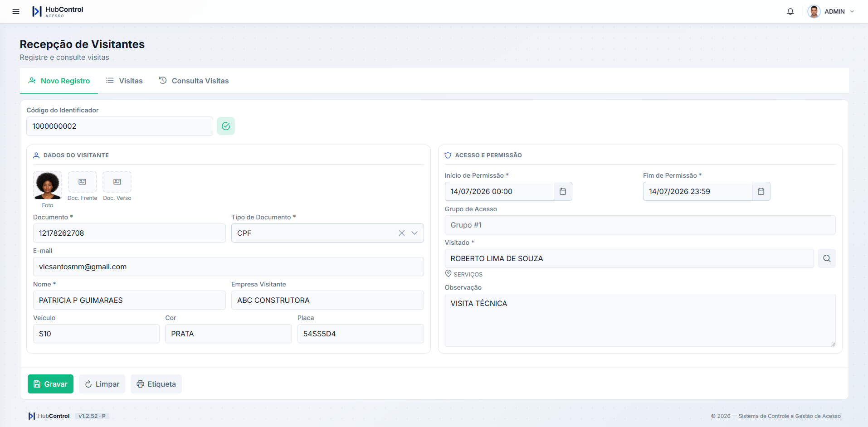Open the ADMIN user menu chevron
868x427 pixels.
click(852, 11)
